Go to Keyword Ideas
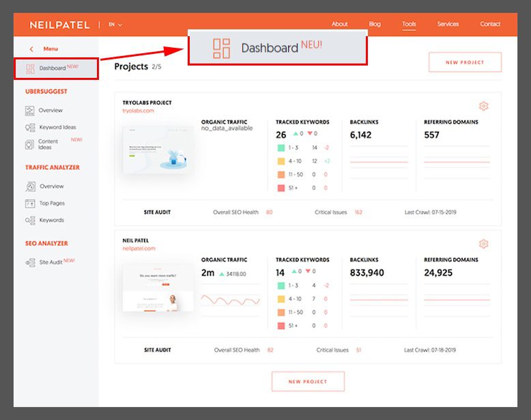 (57, 128)
